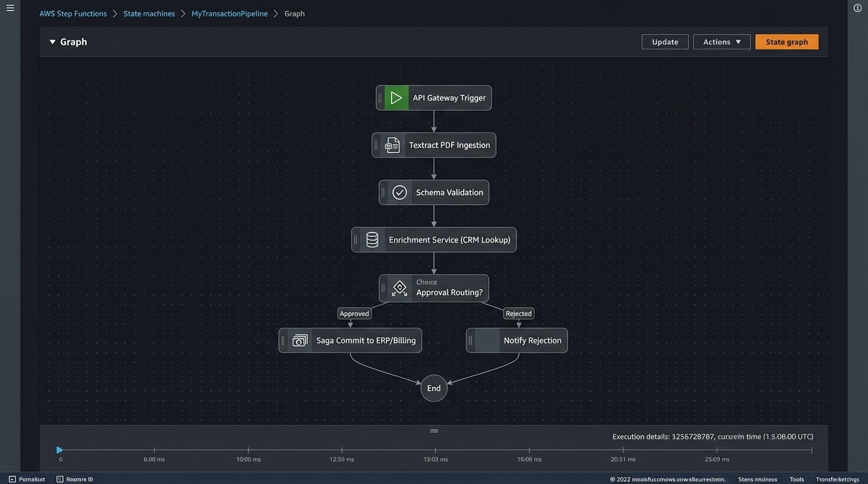This screenshot has height=484, width=868.
Task: Click the database icon on Enrichment Service
Action: click(372, 240)
